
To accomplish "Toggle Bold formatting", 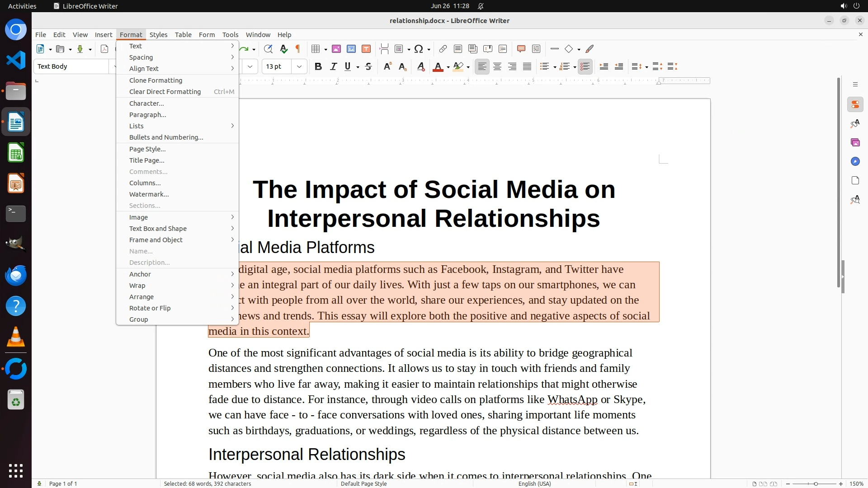I will pos(318,67).
